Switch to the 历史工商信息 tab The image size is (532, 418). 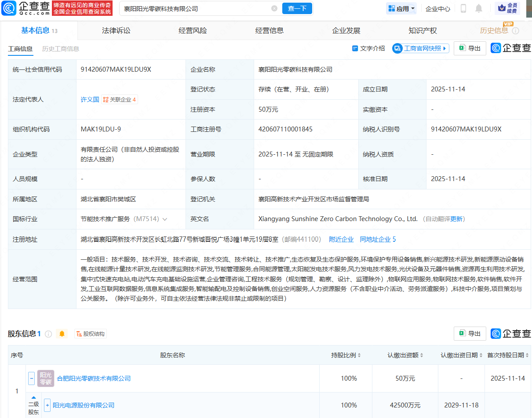pyautogui.click(x=60, y=49)
